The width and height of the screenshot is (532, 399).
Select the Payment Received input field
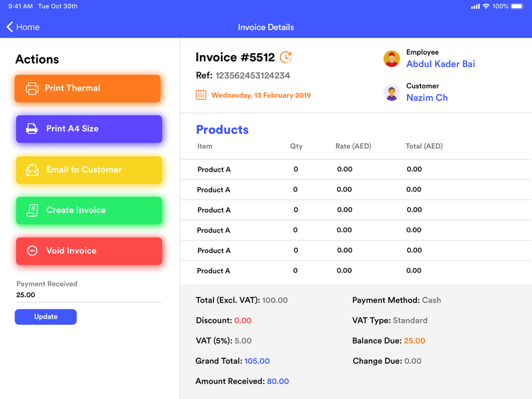coord(89,295)
